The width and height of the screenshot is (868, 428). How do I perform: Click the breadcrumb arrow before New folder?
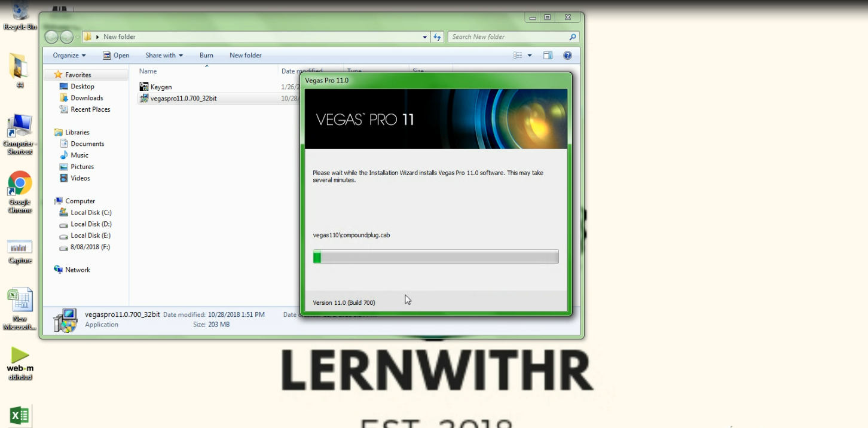point(97,37)
